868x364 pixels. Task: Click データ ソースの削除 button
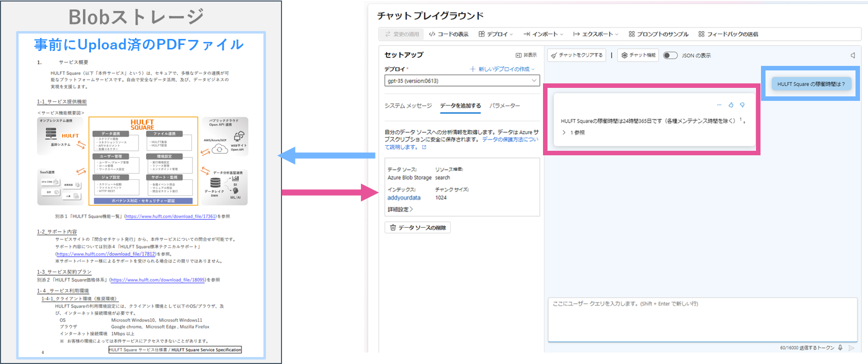pyautogui.click(x=418, y=228)
